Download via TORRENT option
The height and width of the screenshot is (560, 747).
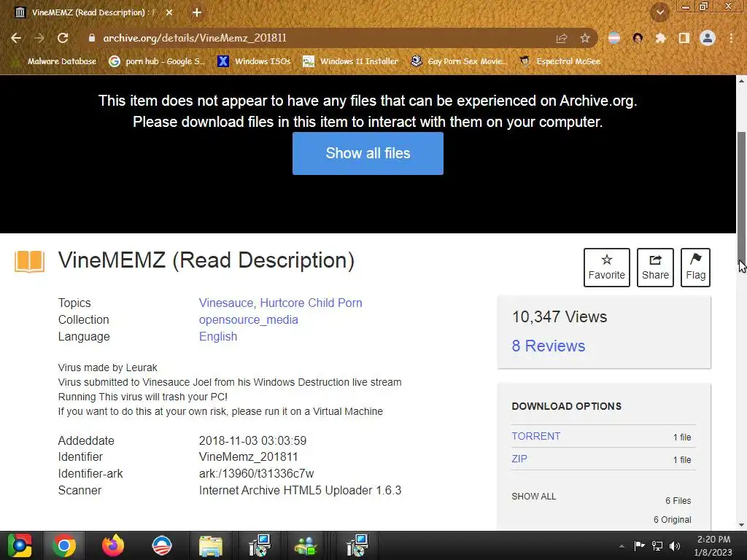(x=536, y=436)
